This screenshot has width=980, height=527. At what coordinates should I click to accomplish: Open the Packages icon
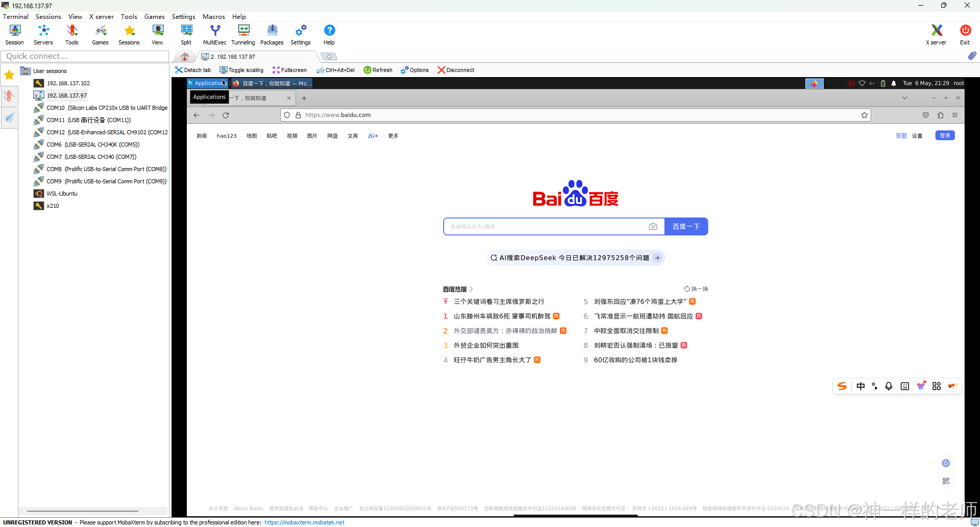pos(272,35)
